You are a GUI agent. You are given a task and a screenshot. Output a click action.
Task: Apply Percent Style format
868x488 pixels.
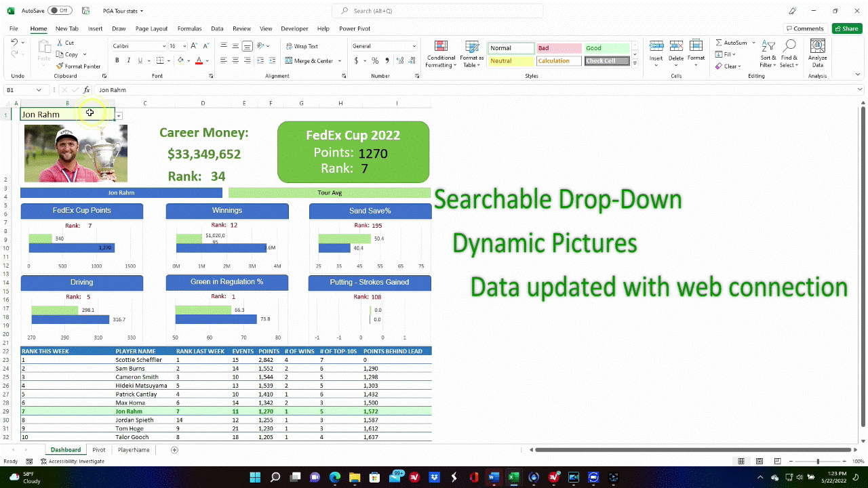point(374,60)
